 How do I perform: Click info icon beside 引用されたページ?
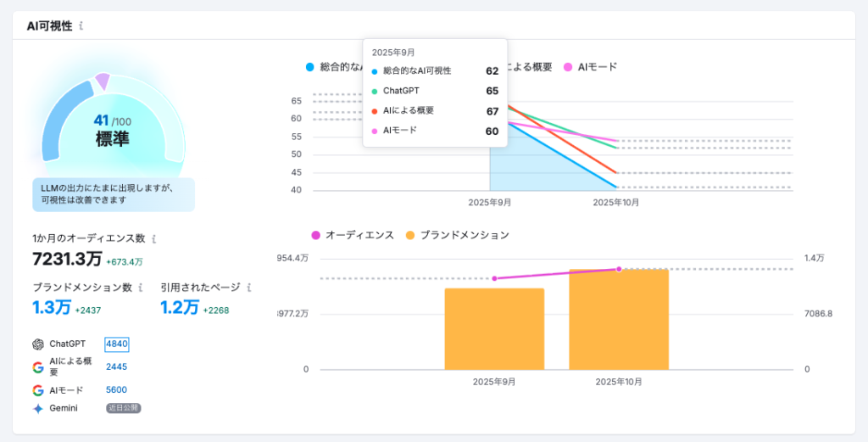tap(249, 288)
